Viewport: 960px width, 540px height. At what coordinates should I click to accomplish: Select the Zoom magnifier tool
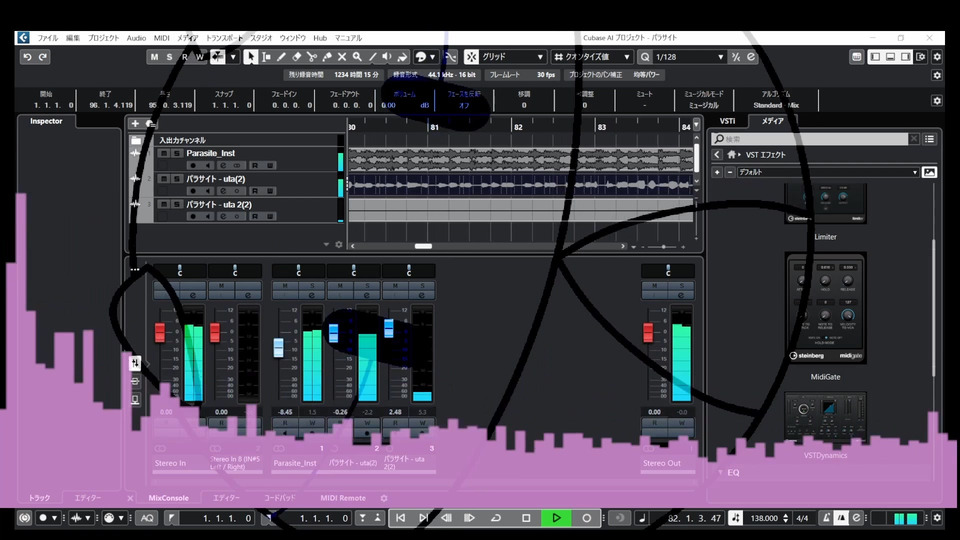(x=357, y=57)
